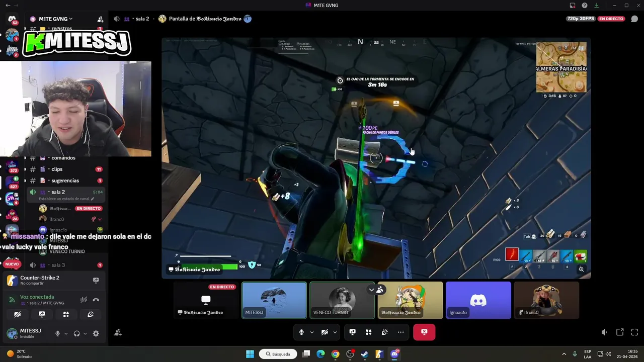Expand microphone dropdown in bottom call controls
This screenshot has width=644, height=362.
tap(312, 332)
